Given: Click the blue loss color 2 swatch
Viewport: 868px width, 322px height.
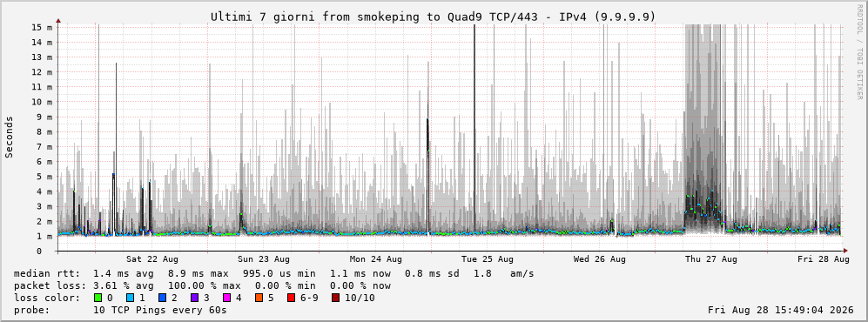Looking at the screenshot, I should point(161,299).
